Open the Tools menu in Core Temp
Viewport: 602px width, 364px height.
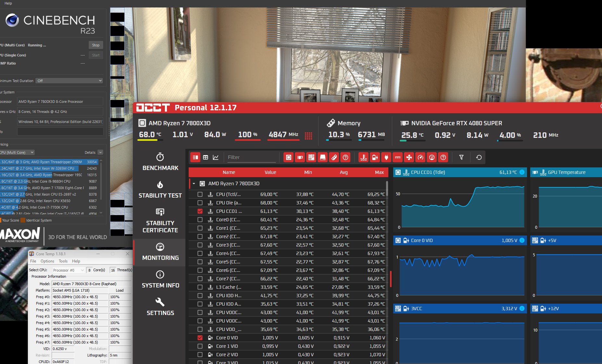(63, 261)
